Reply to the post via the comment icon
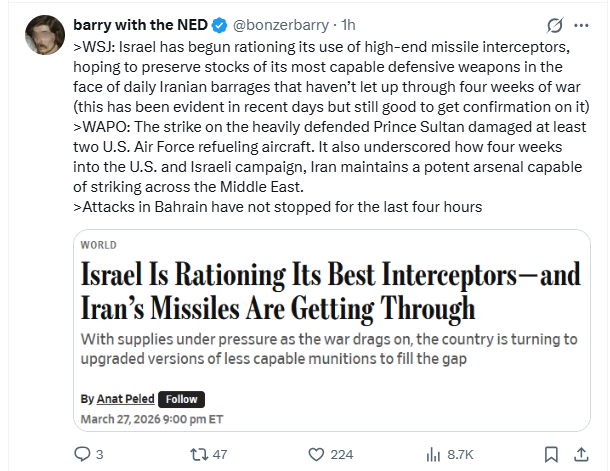The width and height of the screenshot is (610, 471). click(x=83, y=454)
